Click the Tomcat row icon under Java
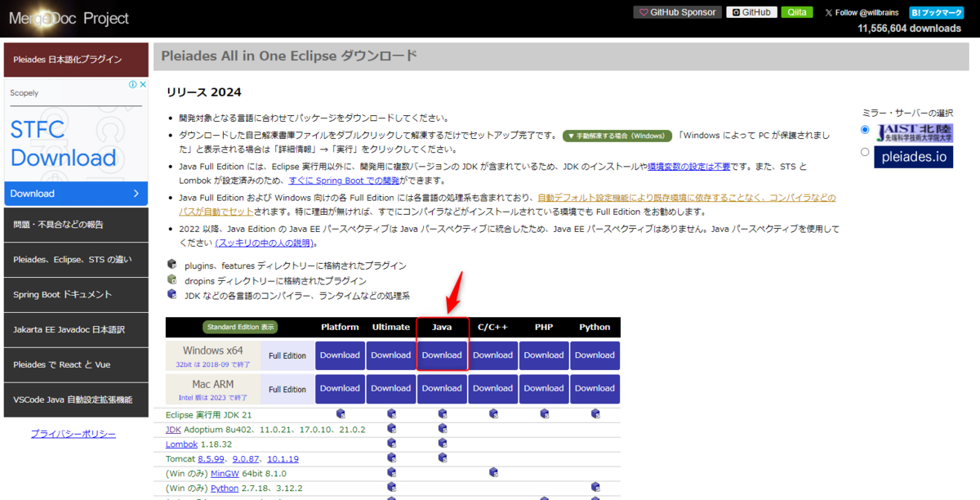 click(x=443, y=458)
